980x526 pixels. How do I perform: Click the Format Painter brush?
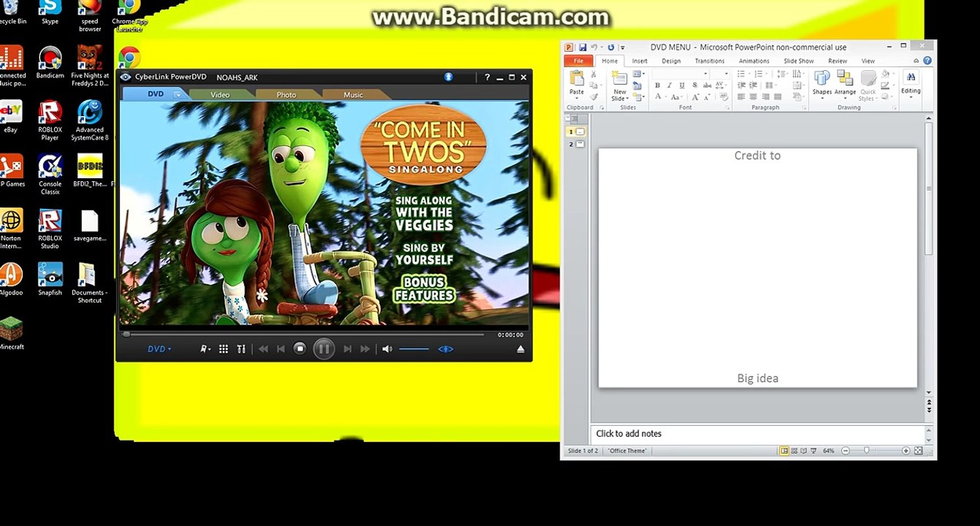[x=594, y=96]
